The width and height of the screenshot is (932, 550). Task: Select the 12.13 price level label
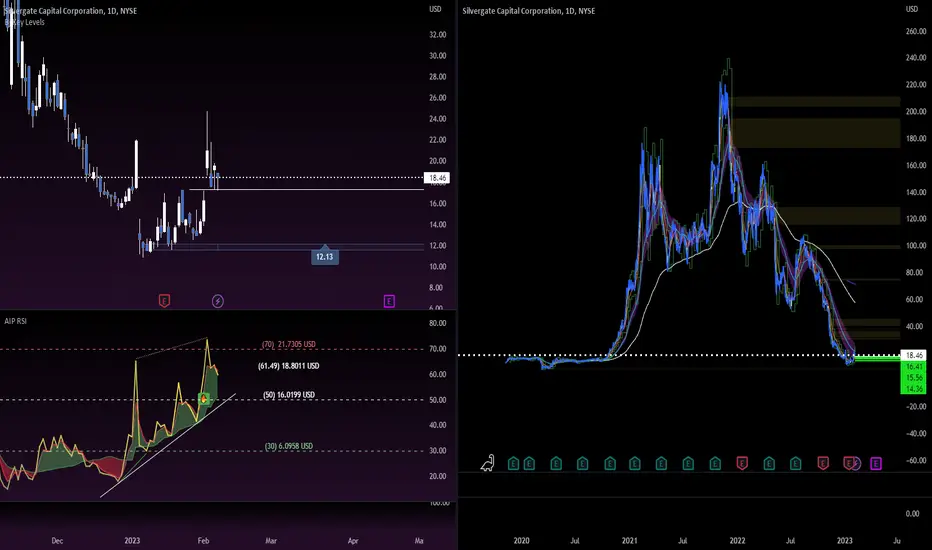[325, 256]
